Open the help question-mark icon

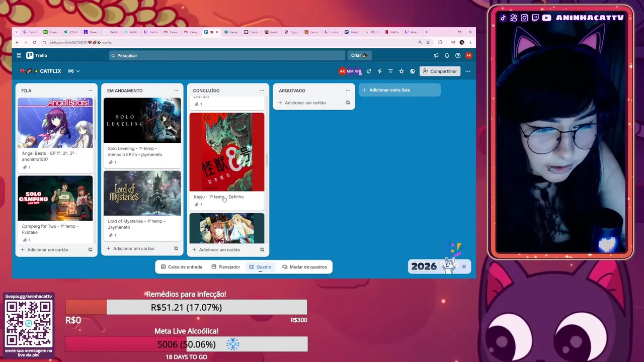pyautogui.click(x=458, y=55)
